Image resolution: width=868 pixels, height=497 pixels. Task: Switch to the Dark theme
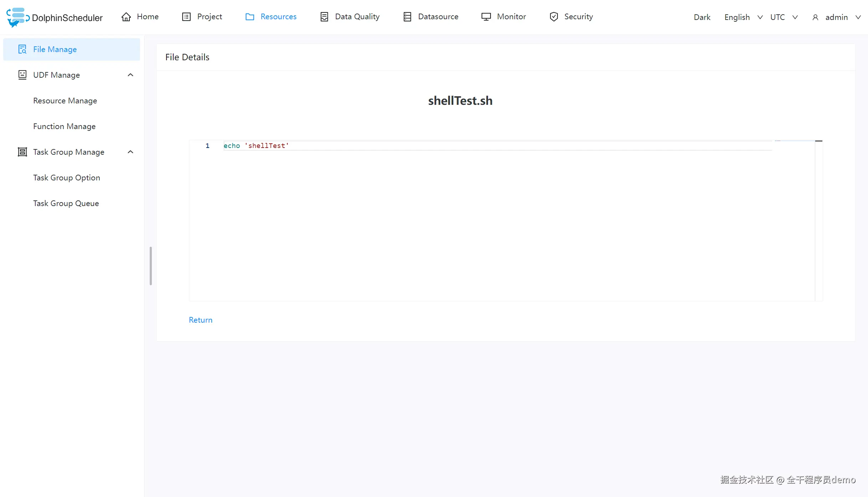point(702,17)
